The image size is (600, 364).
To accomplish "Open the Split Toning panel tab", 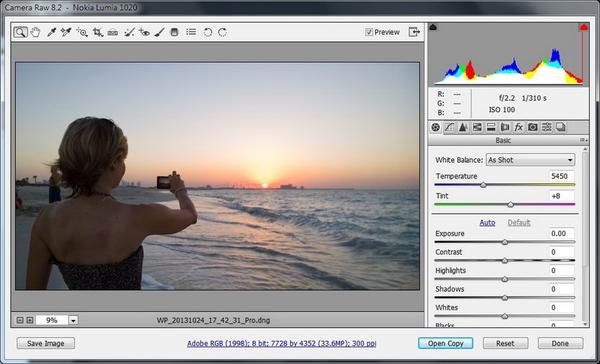I will click(x=491, y=127).
